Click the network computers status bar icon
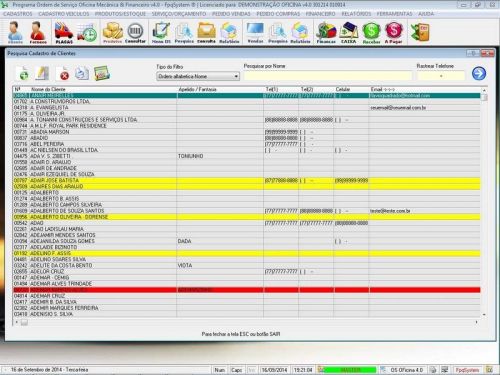 (445, 370)
